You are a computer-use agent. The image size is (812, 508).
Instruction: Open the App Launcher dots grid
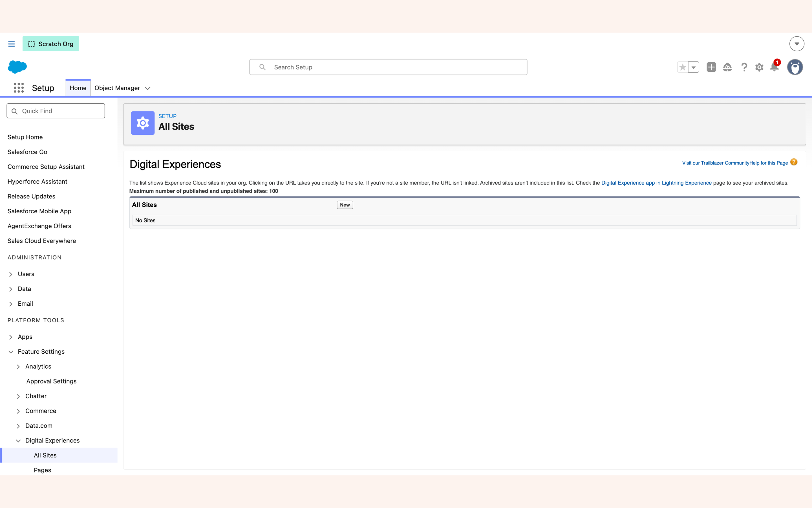coord(19,88)
